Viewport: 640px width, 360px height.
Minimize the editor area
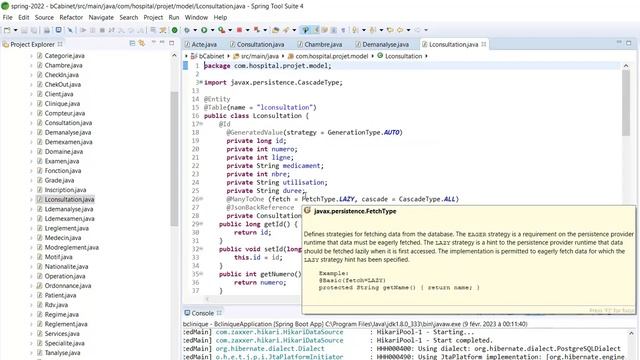click(619, 43)
